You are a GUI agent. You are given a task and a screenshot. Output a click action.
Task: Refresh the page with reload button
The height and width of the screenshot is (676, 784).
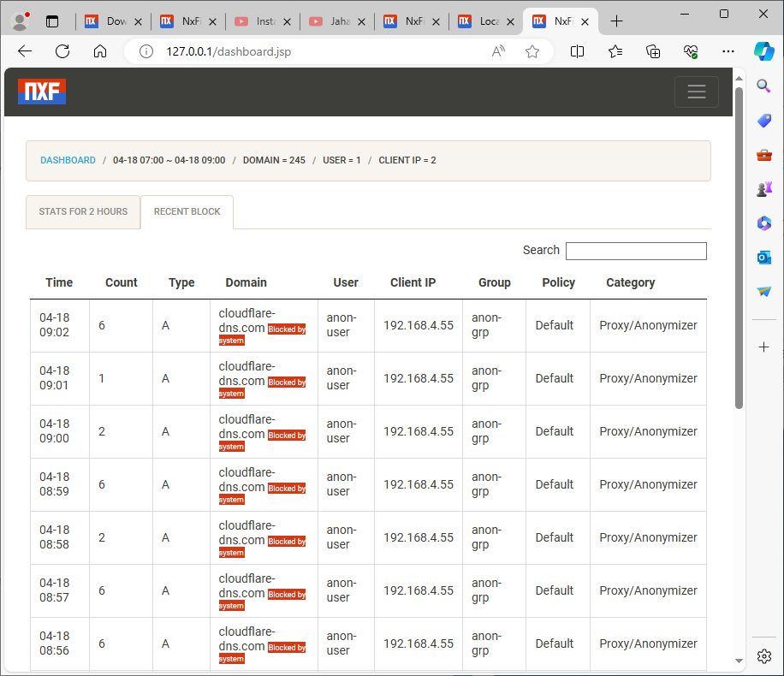tap(62, 51)
